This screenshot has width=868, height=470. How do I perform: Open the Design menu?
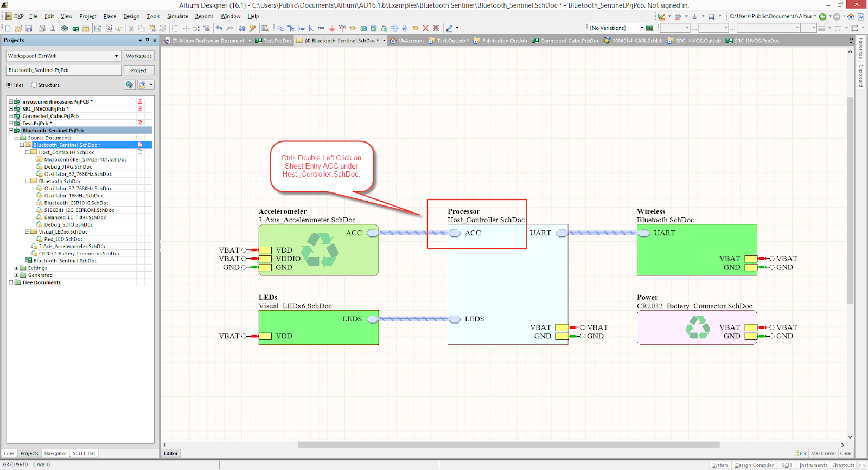pyautogui.click(x=131, y=16)
